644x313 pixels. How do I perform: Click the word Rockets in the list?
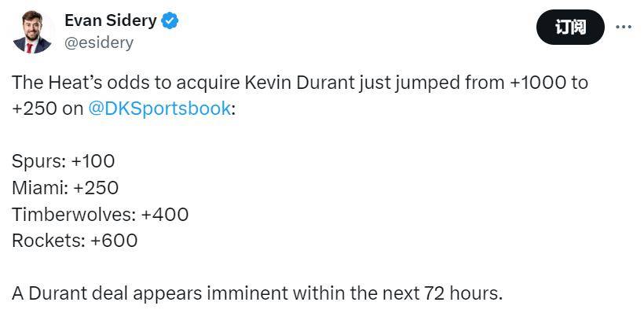(46, 241)
